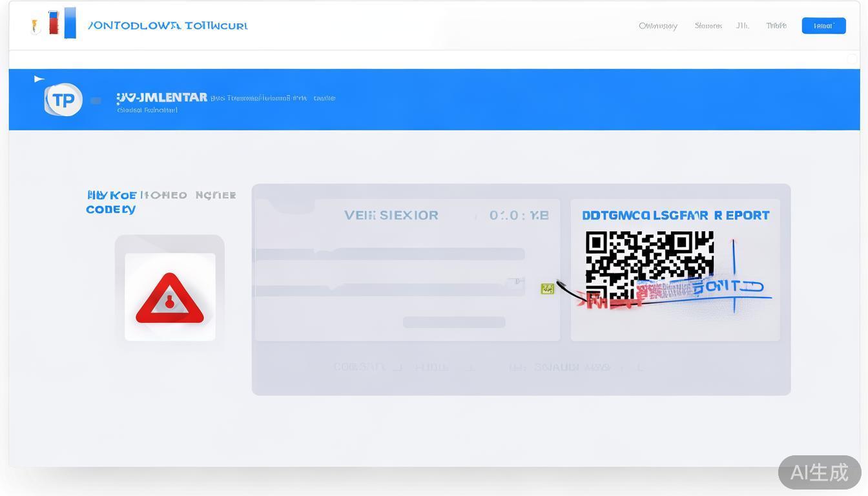Click the bold white heading in the blue banner
This screenshot has width=868, height=496.
point(162,98)
